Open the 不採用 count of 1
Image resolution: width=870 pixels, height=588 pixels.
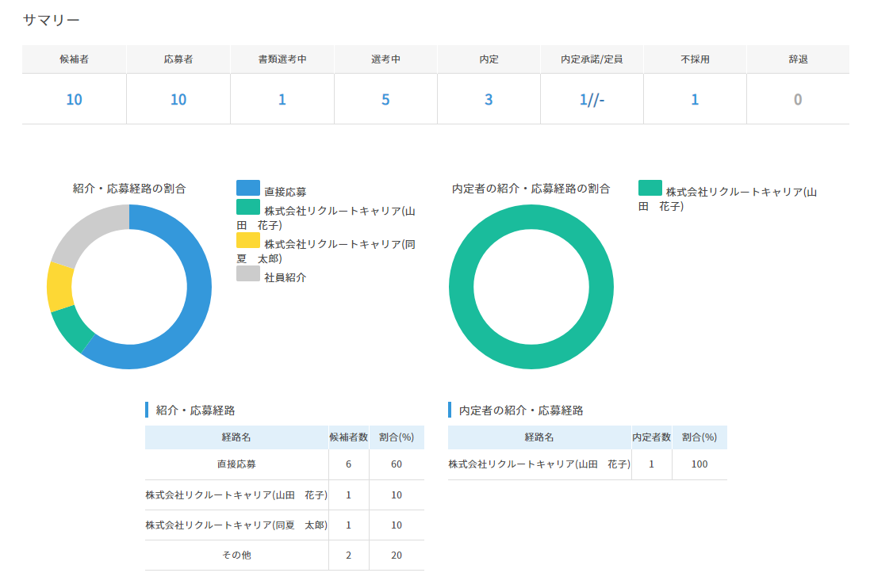[695, 99]
